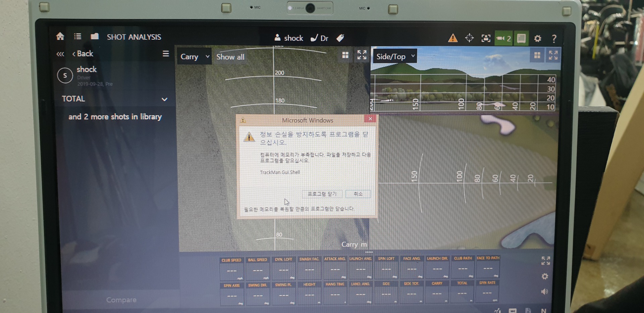Open the folder library icon
Viewport: 644px width, 313px height.
tap(95, 36)
